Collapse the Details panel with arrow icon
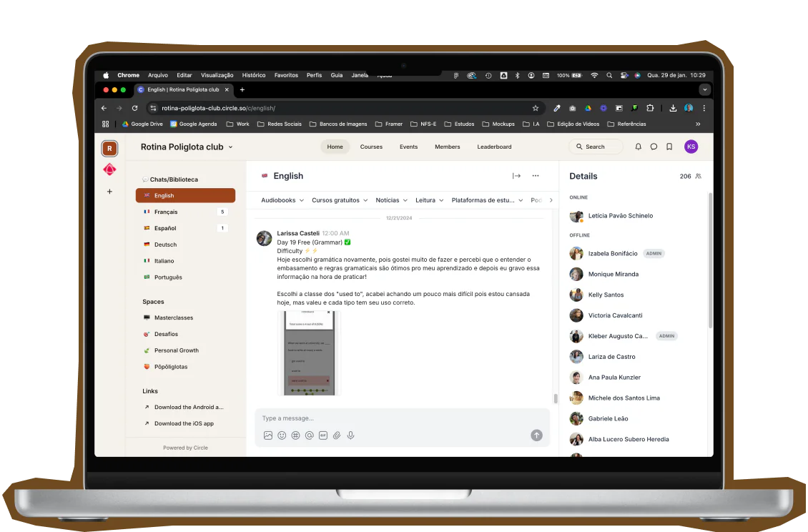Screen dimensions: 808x532 point(516,176)
